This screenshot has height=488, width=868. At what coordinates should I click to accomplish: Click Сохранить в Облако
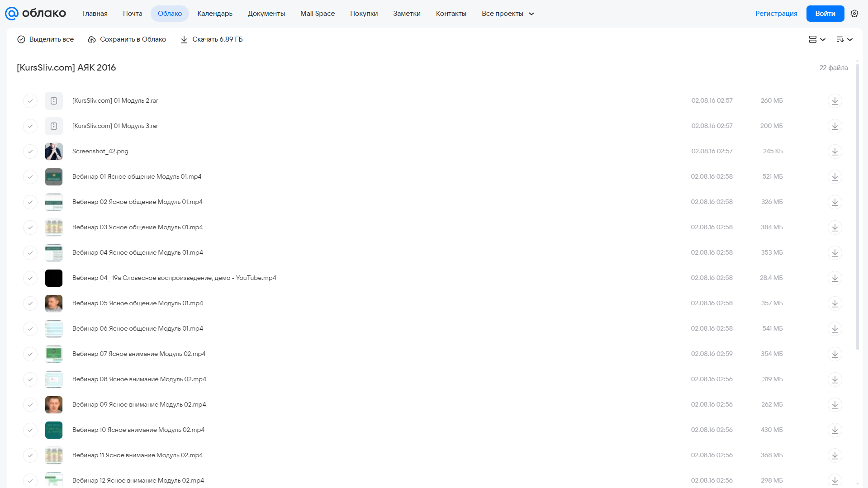[127, 39]
